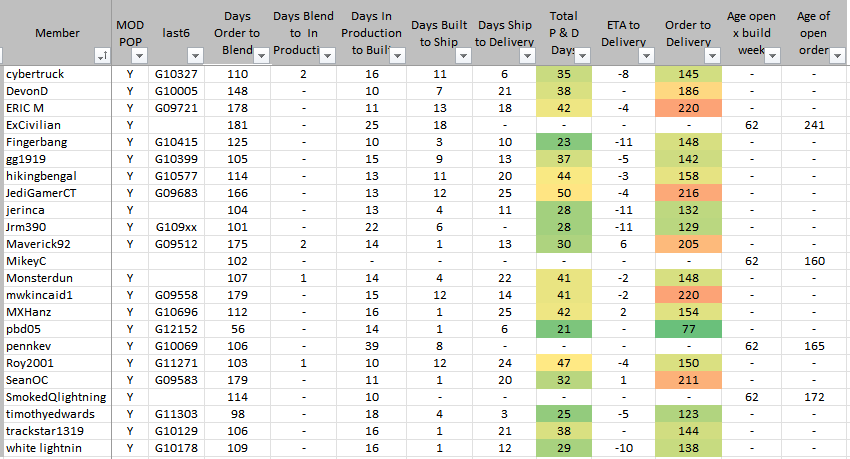
Task: Open Days Order to Blend filter dropdown
Action: coord(261,56)
